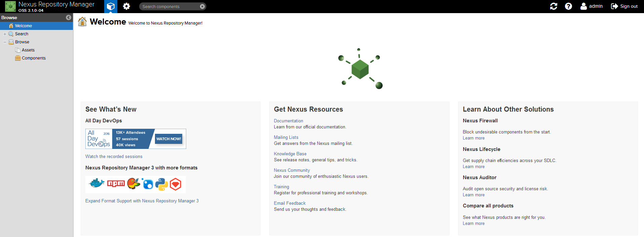Open Components in the Browse tree

coord(34,58)
